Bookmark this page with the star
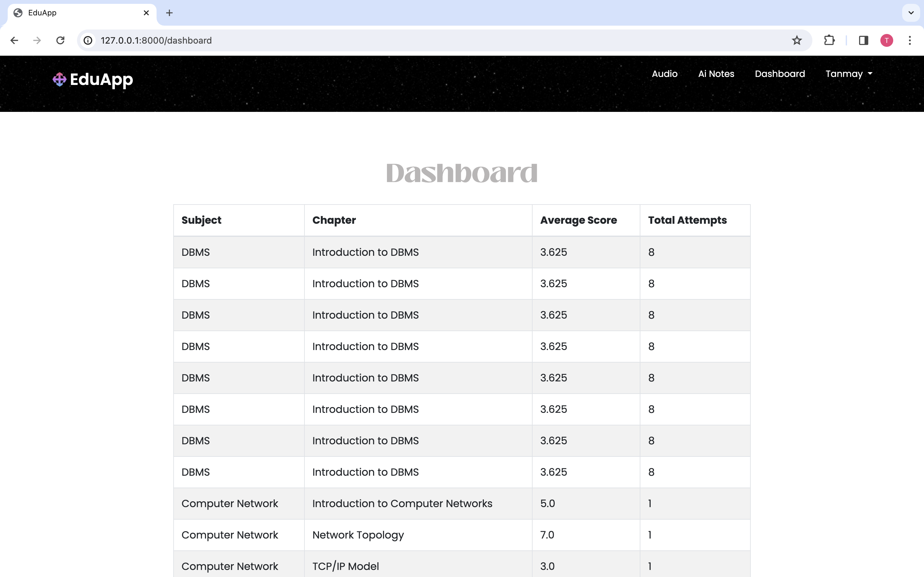The height and width of the screenshot is (577, 924). point(797,40)
